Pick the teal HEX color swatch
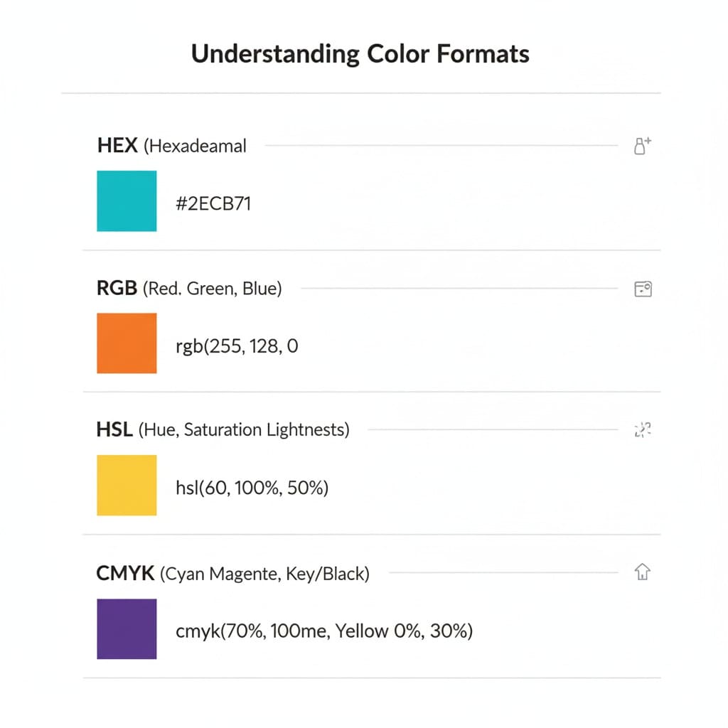Screen dimensions: 728x728 point(127,201)
